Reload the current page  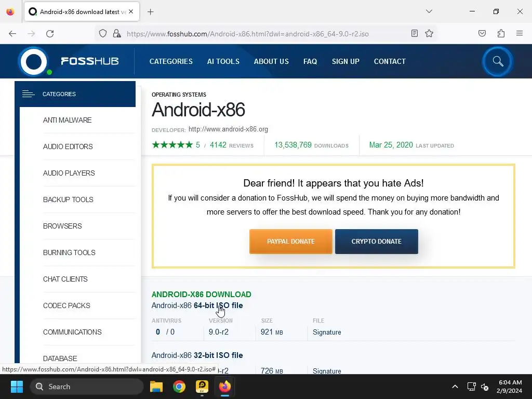pyautogui.click(x=50, y=34)
